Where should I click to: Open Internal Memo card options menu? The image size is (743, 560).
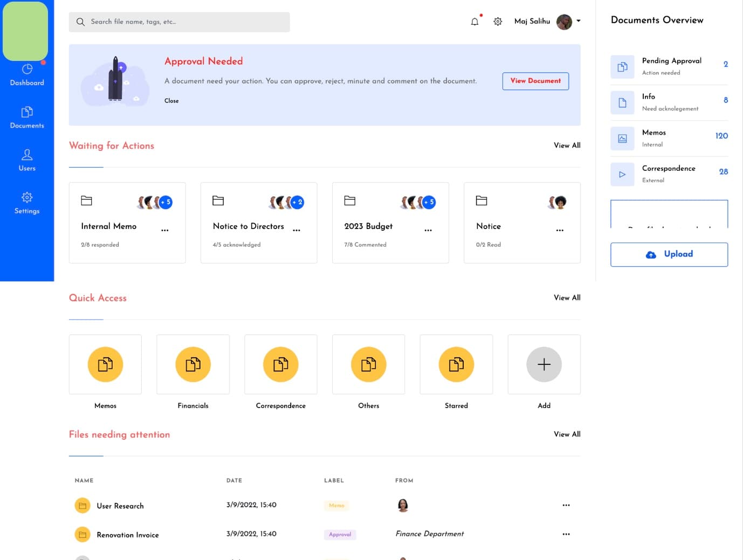(x=165, y=230)
